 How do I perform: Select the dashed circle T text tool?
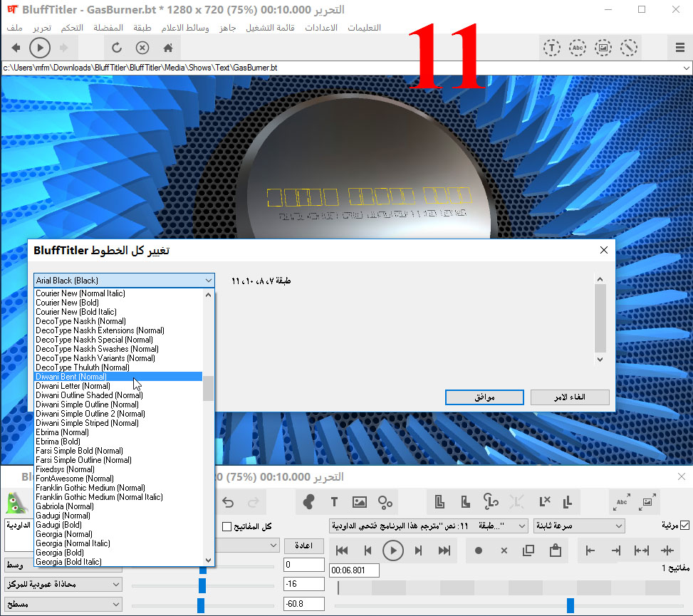click(551, 48)
